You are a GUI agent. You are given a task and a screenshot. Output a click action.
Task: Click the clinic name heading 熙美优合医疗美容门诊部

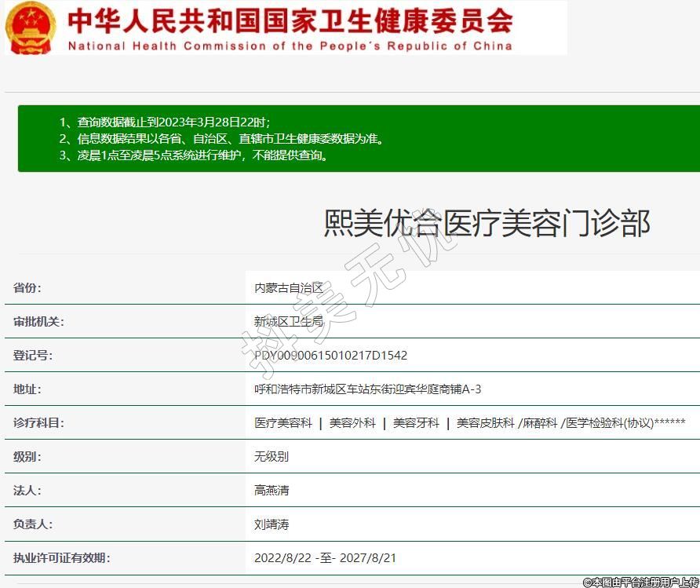(x=487, y=223)
